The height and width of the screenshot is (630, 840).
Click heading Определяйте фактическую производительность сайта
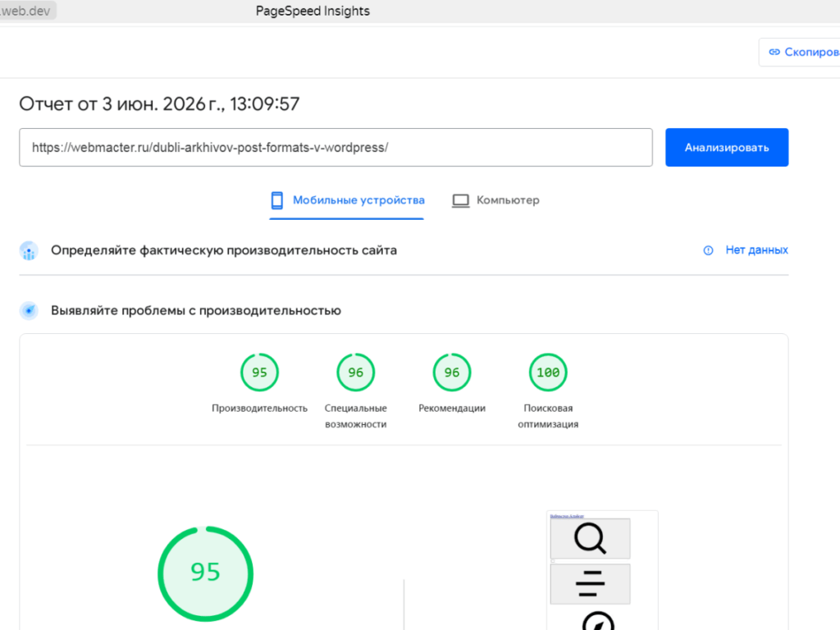point(224,250)
